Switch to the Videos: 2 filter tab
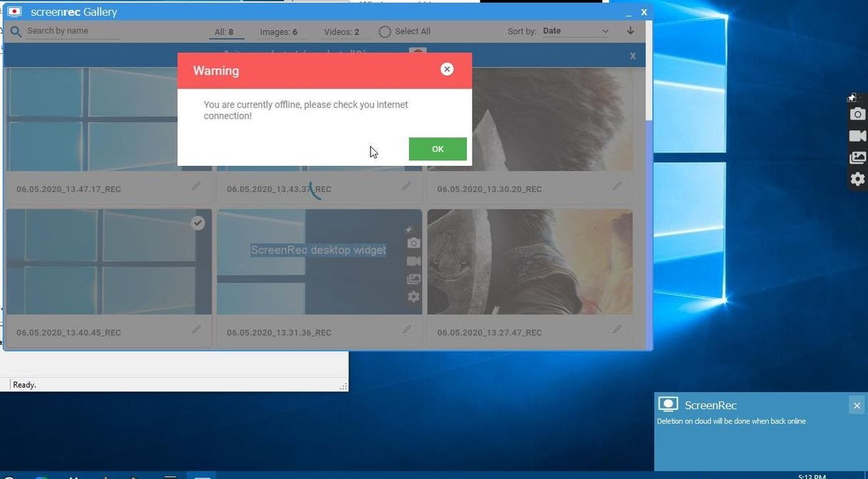 [x=342, y=32]
